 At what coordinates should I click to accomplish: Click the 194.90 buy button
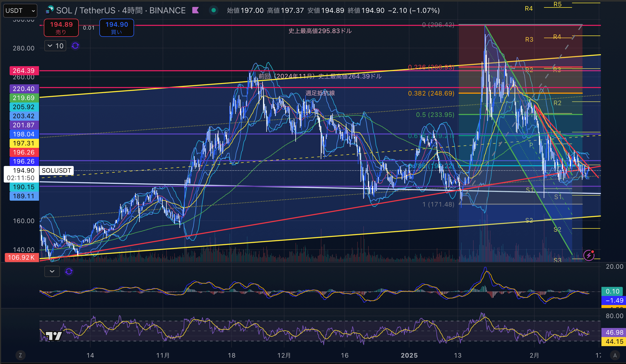(x=117, y=28)
